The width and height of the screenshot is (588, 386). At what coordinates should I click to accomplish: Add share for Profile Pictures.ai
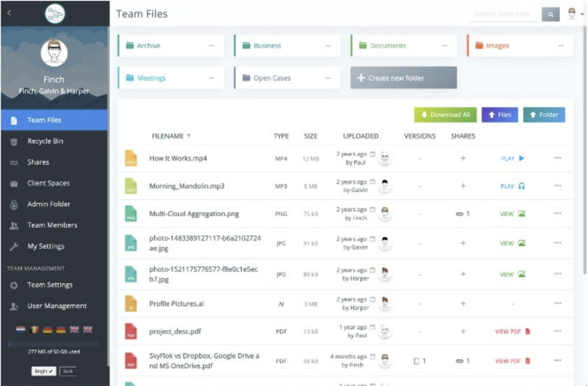[463, 303]
